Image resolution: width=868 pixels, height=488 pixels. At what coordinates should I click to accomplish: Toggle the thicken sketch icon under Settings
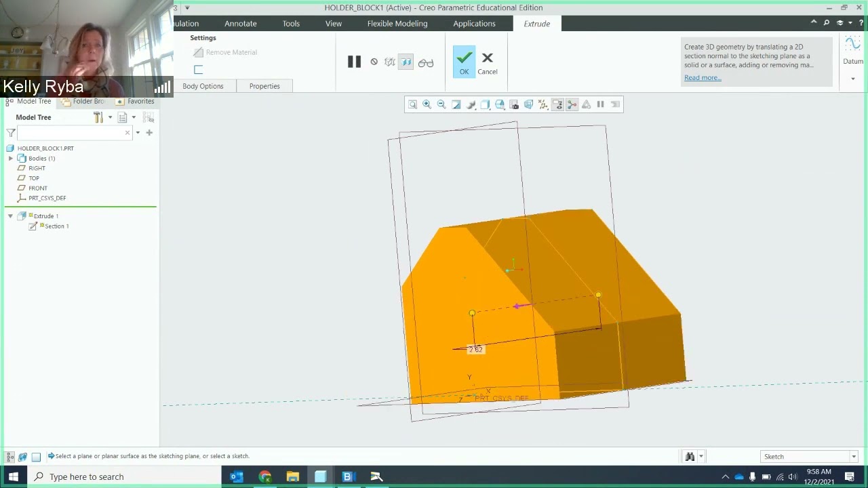point(198,70)
